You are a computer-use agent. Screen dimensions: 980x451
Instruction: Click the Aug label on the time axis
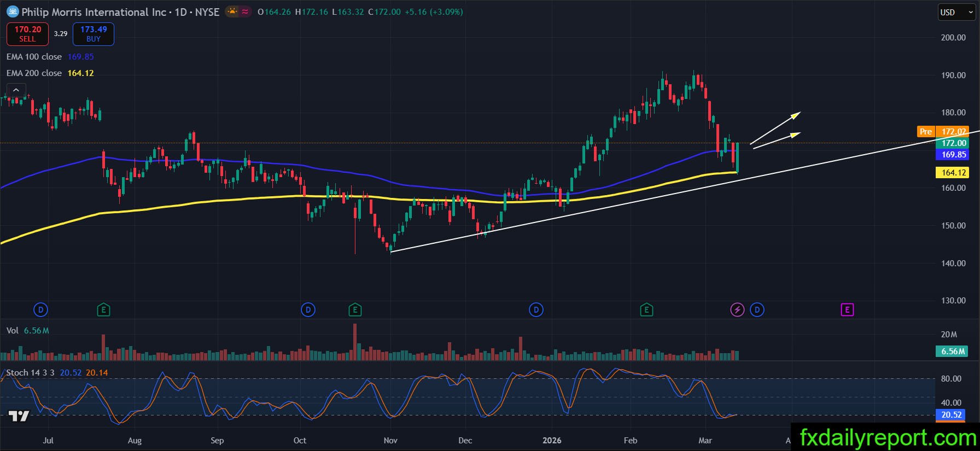pyautogui.click(x=135, y=441)
